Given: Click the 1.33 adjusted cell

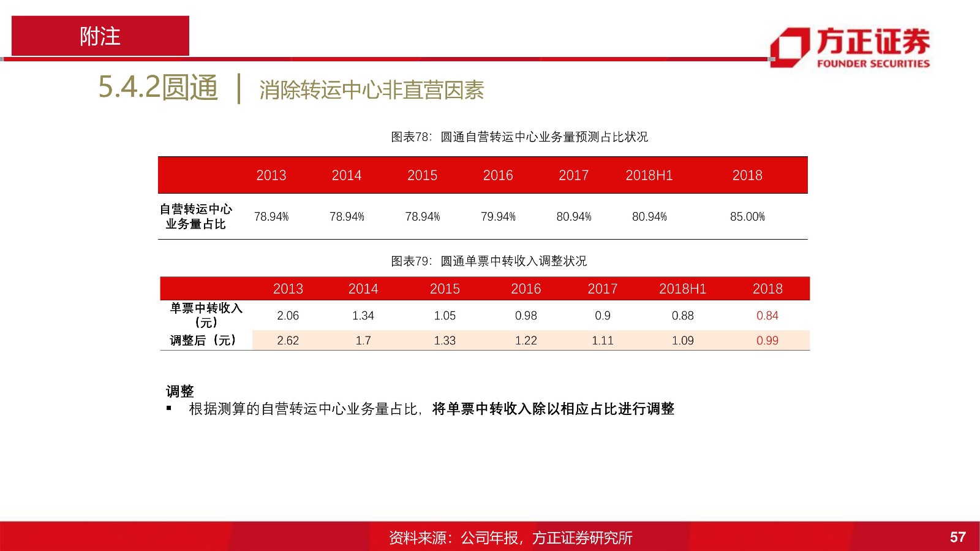Looking at the screenshot, I should pyautogui.click(x=445, y=340).
